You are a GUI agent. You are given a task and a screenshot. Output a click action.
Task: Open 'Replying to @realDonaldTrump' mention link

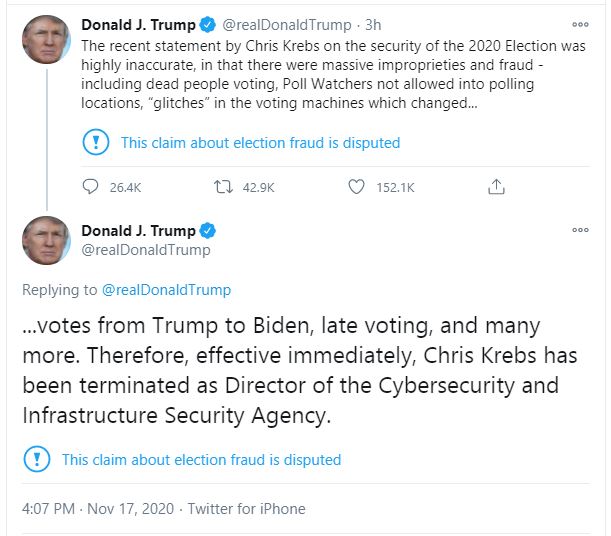click(166, 290)
